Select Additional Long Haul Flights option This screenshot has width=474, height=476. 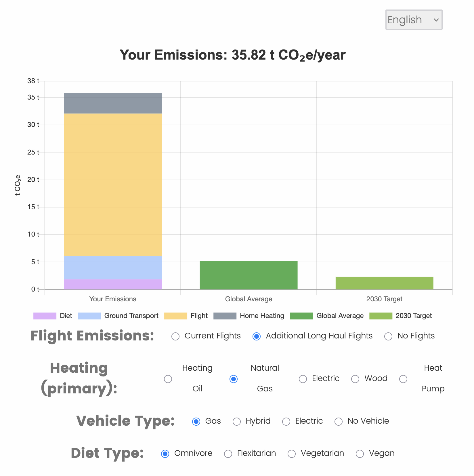pos(257,336)
